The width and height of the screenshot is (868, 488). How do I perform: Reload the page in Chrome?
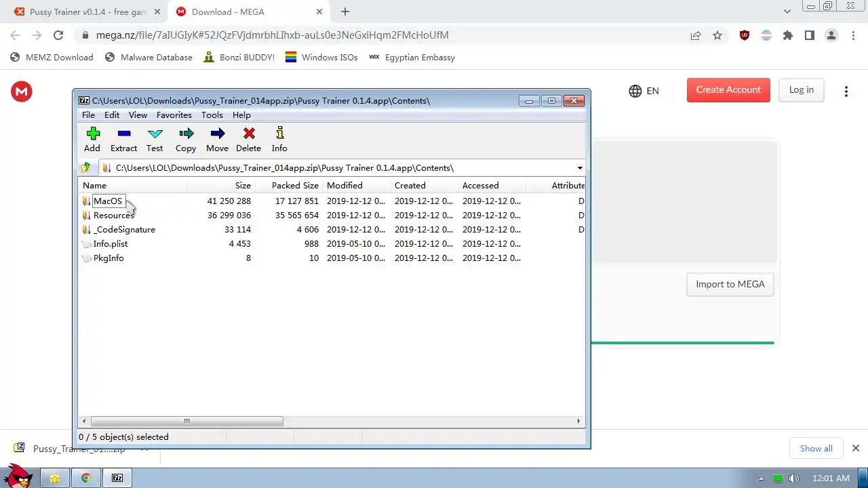pos(58,35)
